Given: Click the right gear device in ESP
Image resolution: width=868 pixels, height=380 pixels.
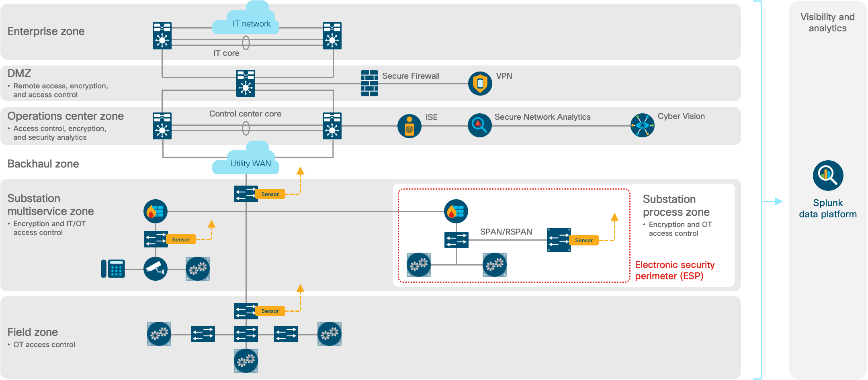Looking at the screenshot, I should [x=495, y=265].
